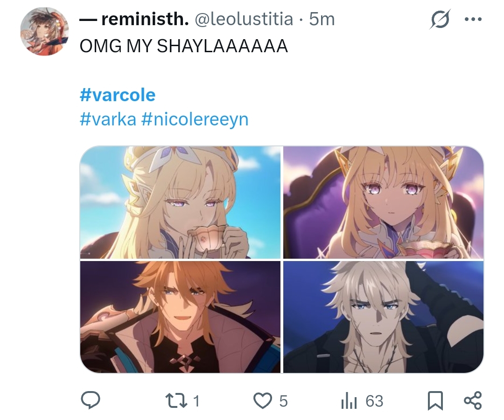This screenshot has height=420, width=504.
Task: Open the #varka hashtag
Action: tap(108, 119)
